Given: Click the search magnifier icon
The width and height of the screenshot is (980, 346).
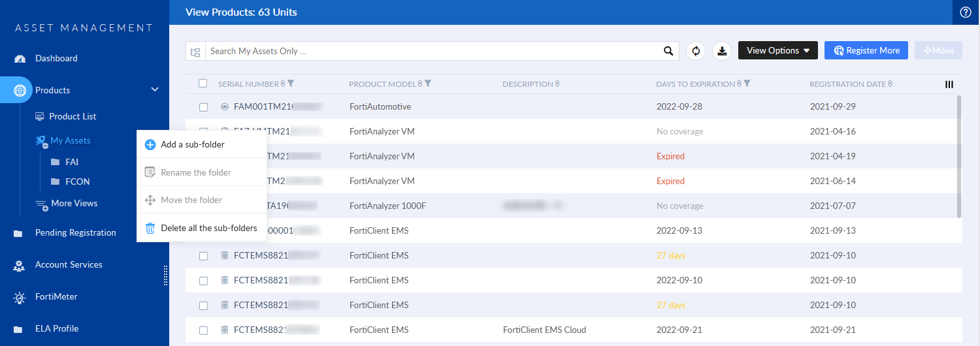Looking at the screenshot, I should pos(668,51).
